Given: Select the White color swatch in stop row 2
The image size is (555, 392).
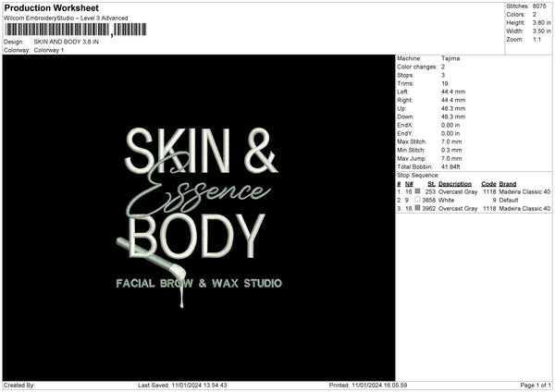Looking at the screenshot, I should coord(418,200).
